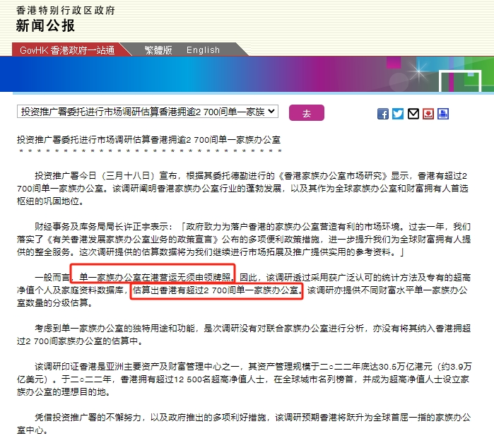Click the paragraph quoting 许正宇

click(x=244, y=239)
